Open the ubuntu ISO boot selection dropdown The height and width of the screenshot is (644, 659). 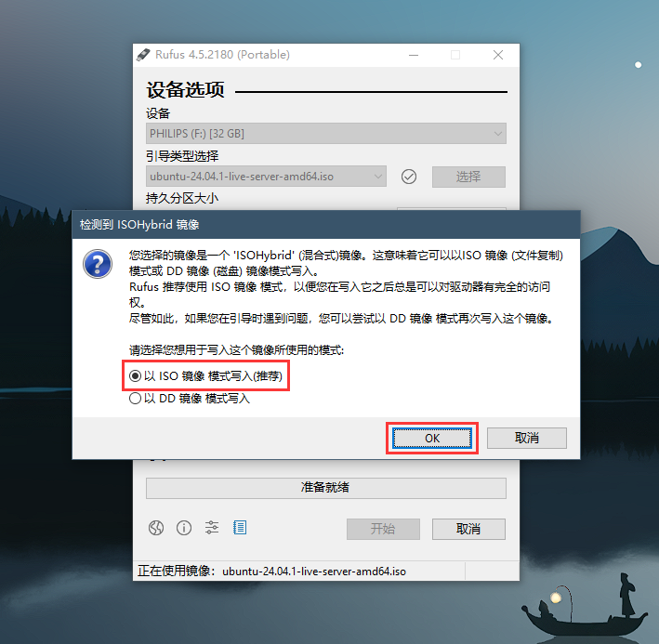266,177
